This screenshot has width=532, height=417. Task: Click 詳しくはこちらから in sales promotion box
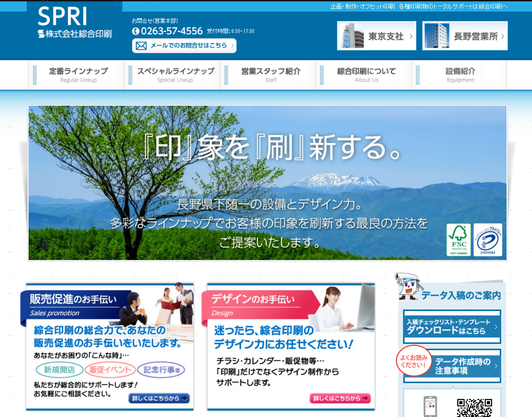159,398
